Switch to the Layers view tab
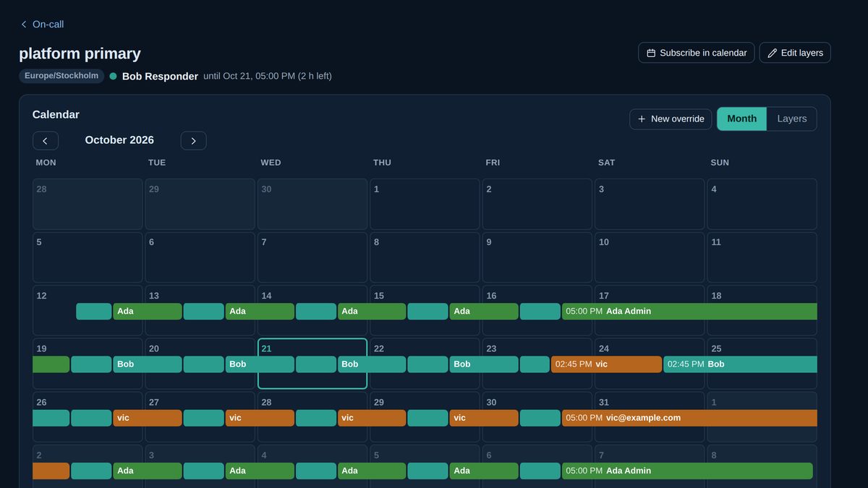Image resolution: width=868 pixels, height=488 pixels. (x=791, y=119)
